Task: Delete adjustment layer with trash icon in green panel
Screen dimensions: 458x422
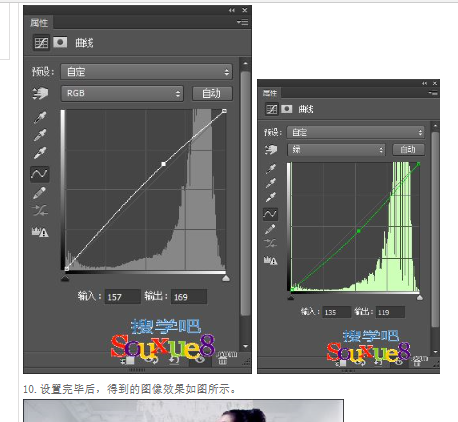Action: click(417, 362)
